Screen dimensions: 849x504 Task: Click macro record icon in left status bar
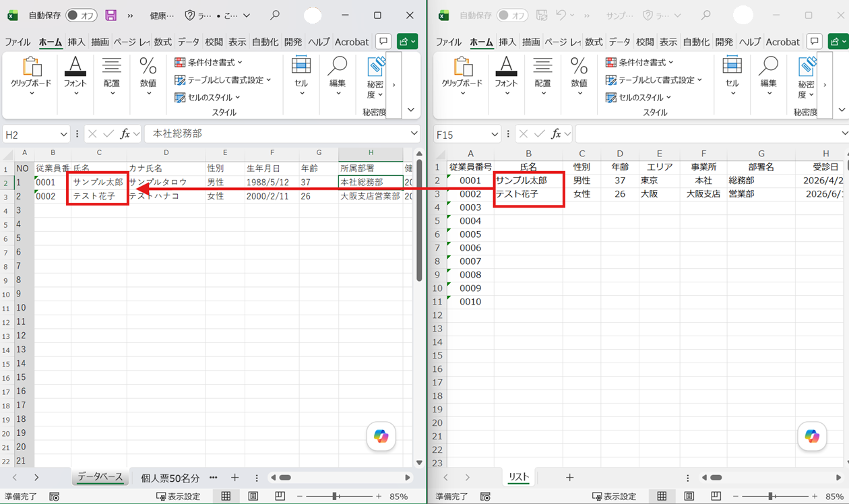coord(55,497)
